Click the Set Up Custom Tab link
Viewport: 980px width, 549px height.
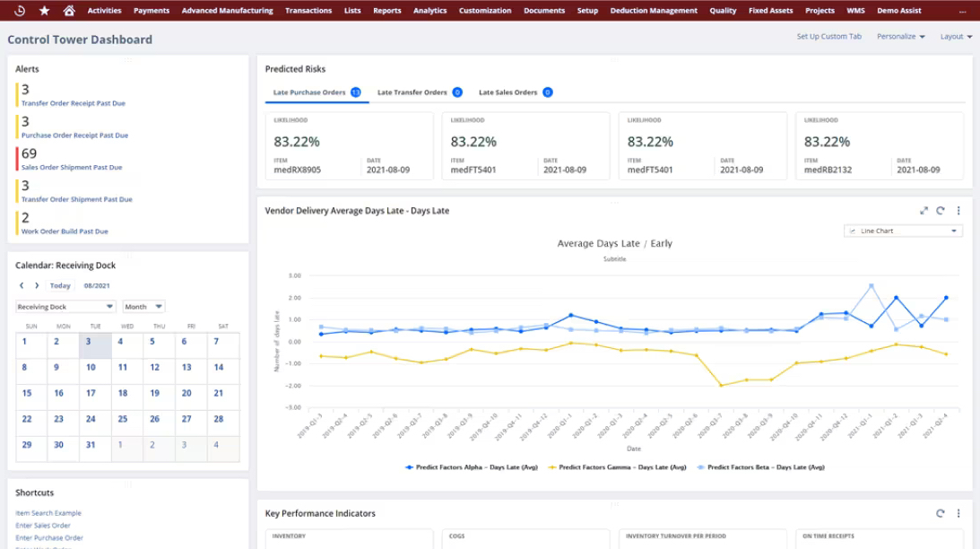coord(828,37)
